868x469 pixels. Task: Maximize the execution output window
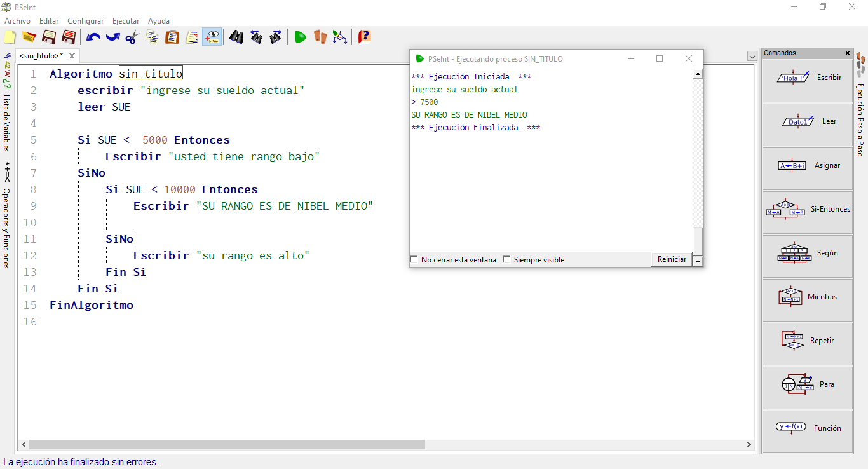tap(660, 58)
